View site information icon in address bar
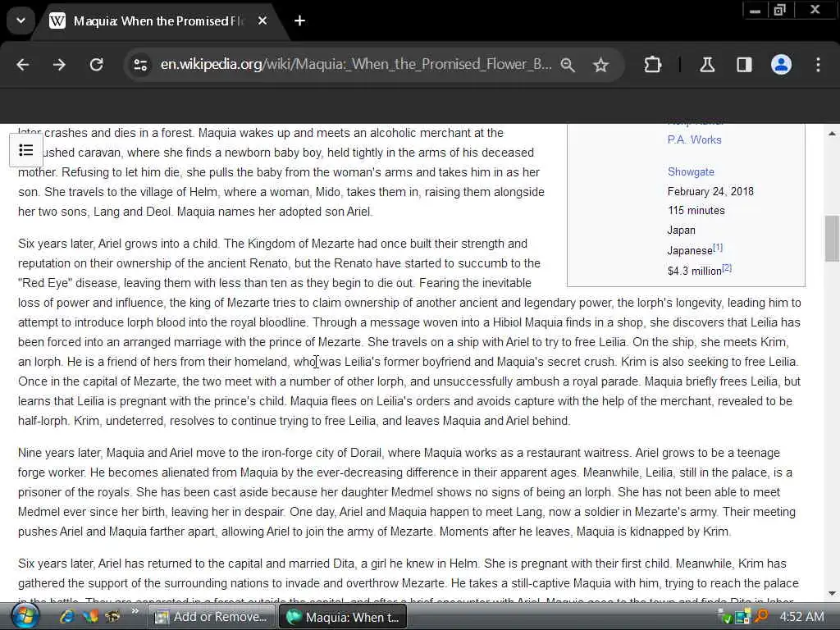The width and height of the screenshot is (840, 630). click(x=140, y=65)
